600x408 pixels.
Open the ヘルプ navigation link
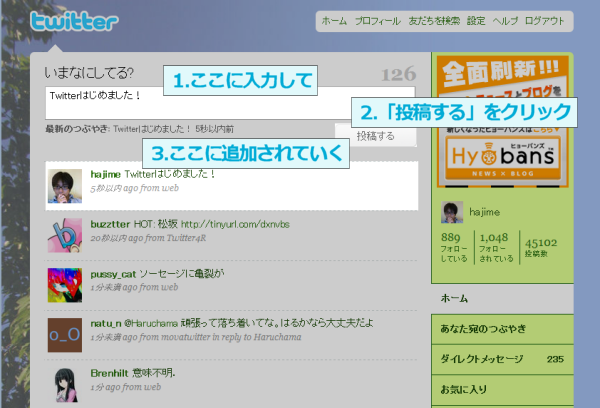tap(505, 21)
